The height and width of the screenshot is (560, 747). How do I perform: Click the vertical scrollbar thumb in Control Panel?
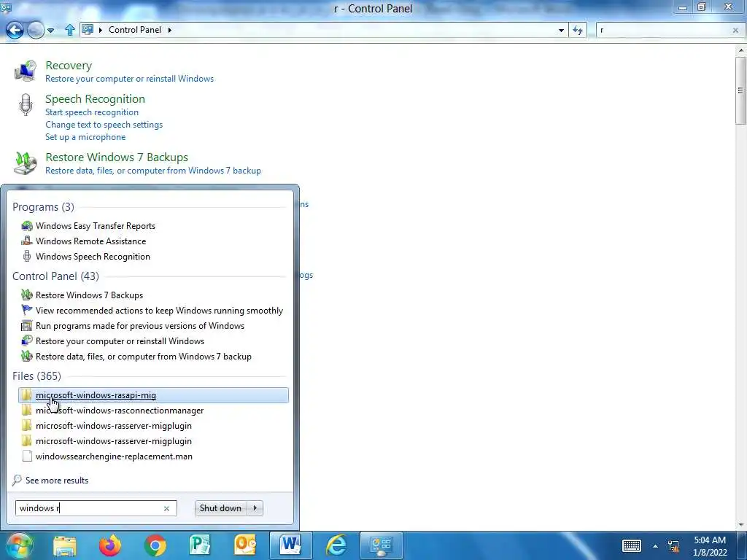pos(741,91)
